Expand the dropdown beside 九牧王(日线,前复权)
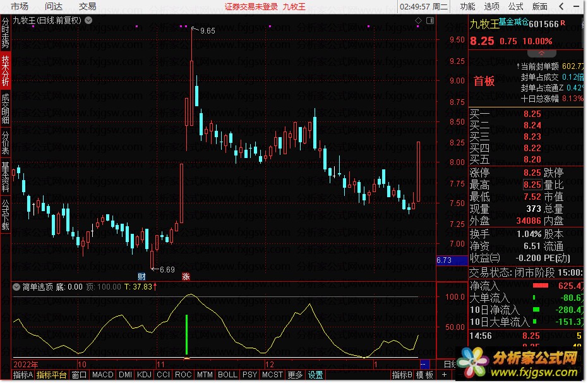 pos(88,20)
